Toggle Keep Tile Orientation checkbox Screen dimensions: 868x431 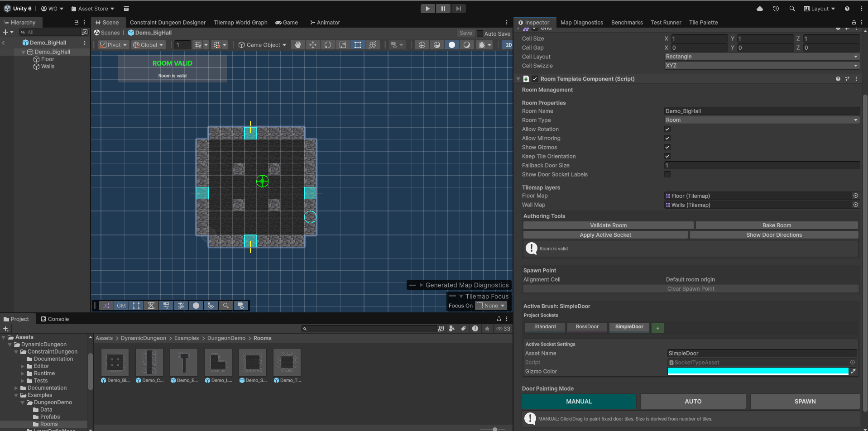click(x=667, y=156)
